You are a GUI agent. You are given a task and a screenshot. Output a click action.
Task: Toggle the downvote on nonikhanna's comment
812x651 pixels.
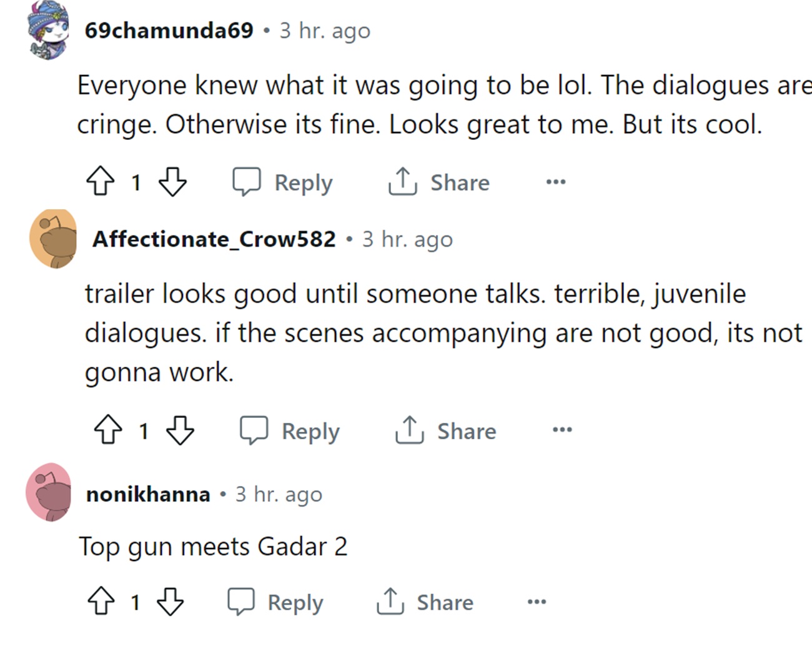coord(171,602)
